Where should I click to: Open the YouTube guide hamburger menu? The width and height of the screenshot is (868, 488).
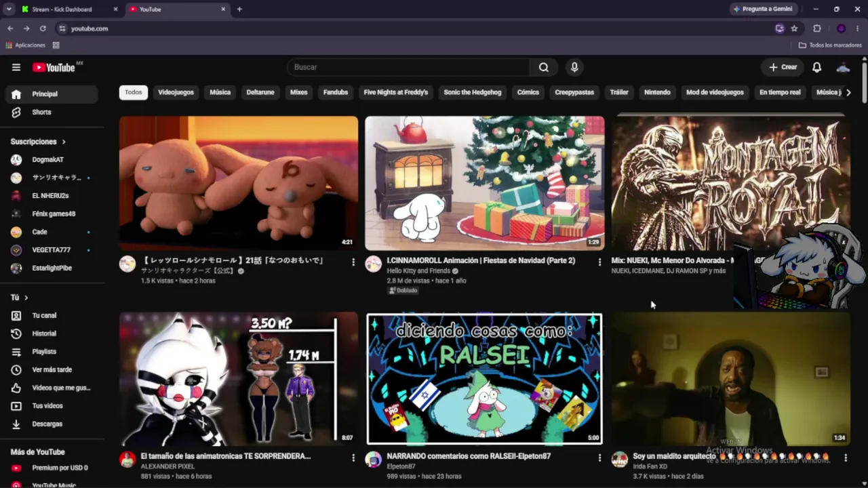point(16,67)
